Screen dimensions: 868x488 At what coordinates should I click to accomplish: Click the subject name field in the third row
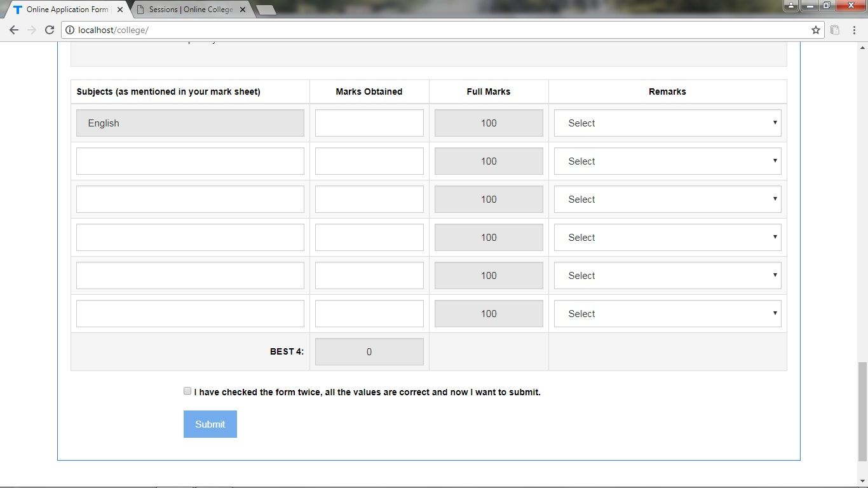[x=190, y=200]
